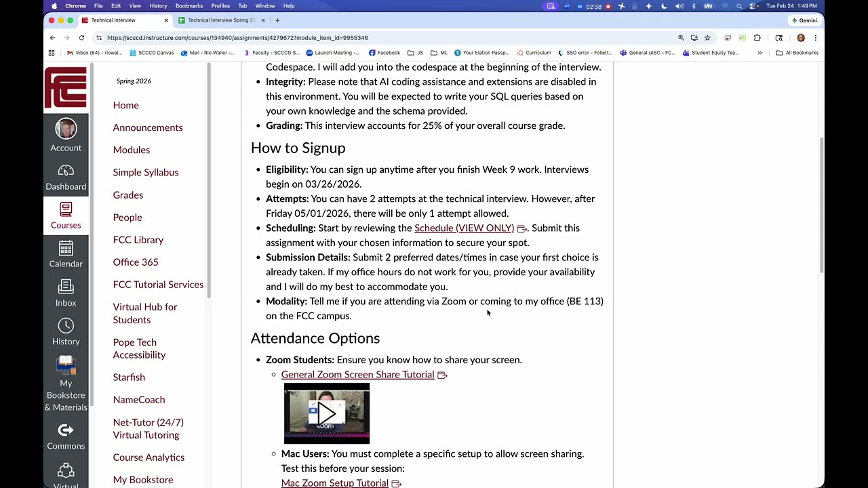
Task: Open Net-Tutor (24/7) Virtual Tutoring
Action: point(148,428)
